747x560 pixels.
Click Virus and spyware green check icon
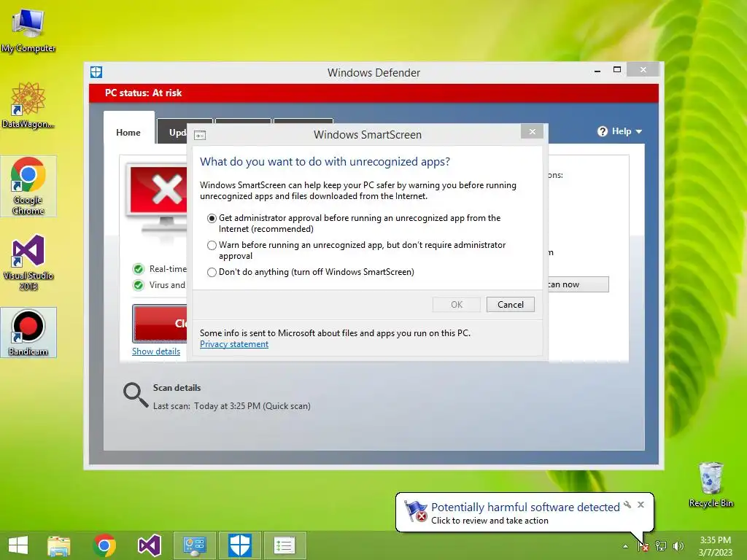point(139,285)
